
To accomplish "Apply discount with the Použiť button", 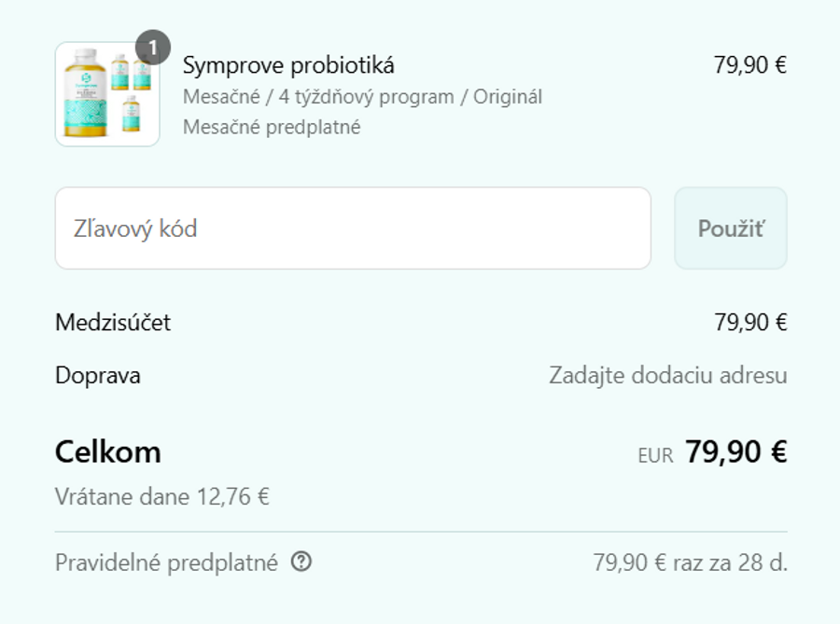I will tap(731, 227).
